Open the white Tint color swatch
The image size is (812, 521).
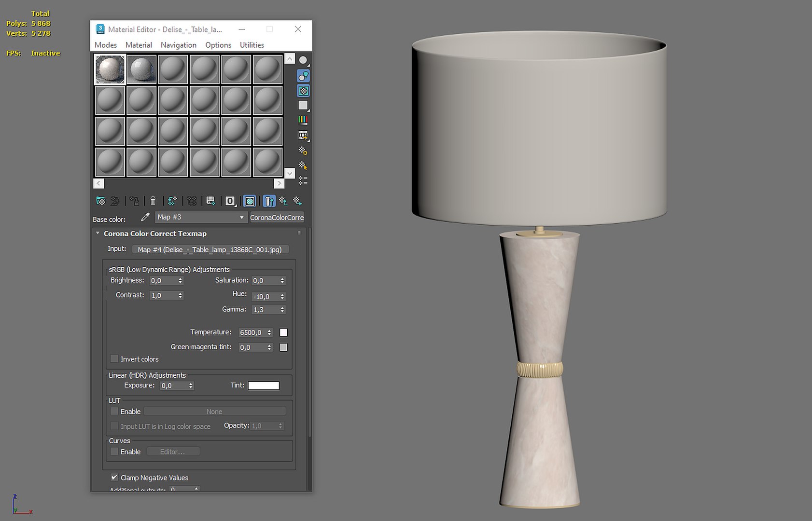tap(264, 385)
